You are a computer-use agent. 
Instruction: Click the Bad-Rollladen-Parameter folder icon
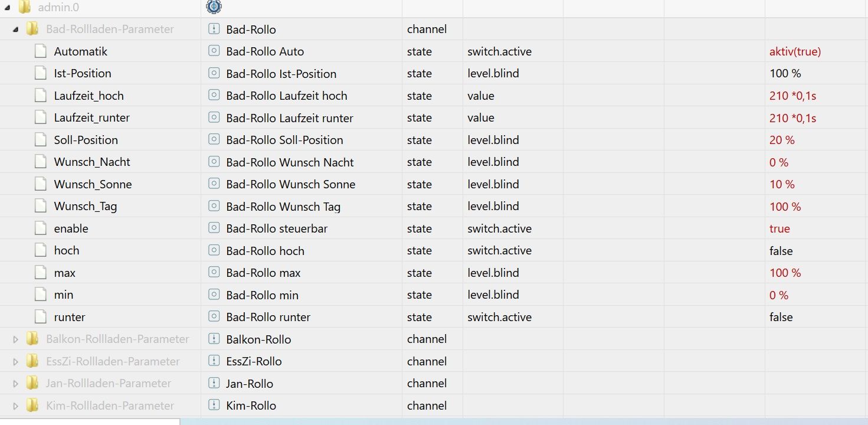tap(32, 29)
